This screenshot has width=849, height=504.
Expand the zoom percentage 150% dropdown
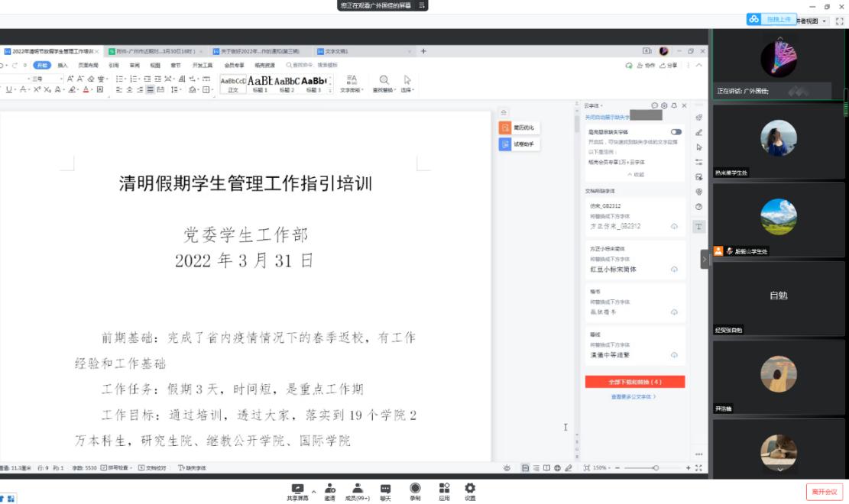(x=603, y=467)
